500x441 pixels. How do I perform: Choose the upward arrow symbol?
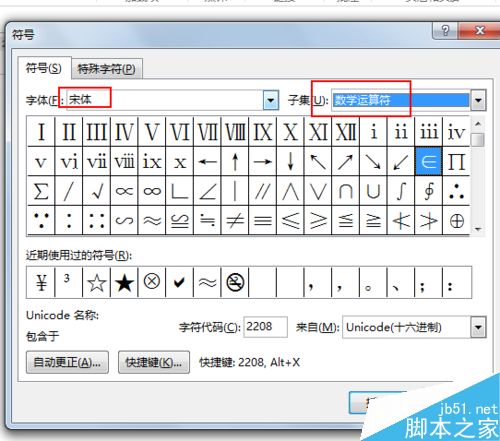click(235, 162)
